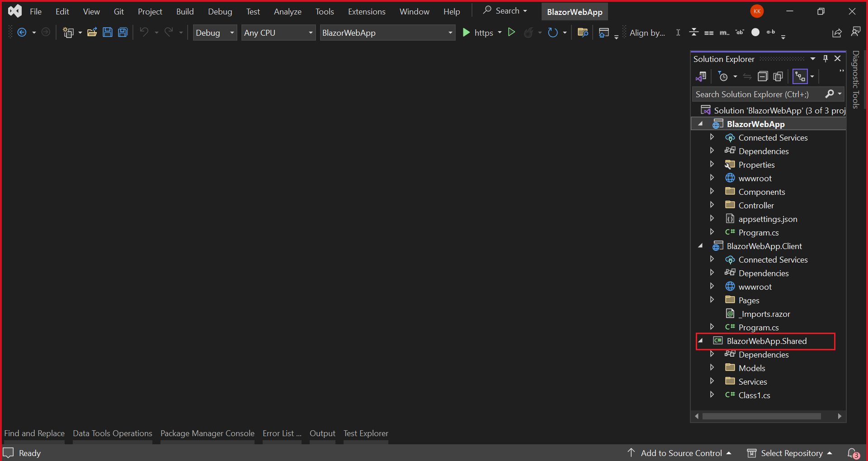
Task: Open the Solution Explorer window position dropdown
Action: (813, 59)
